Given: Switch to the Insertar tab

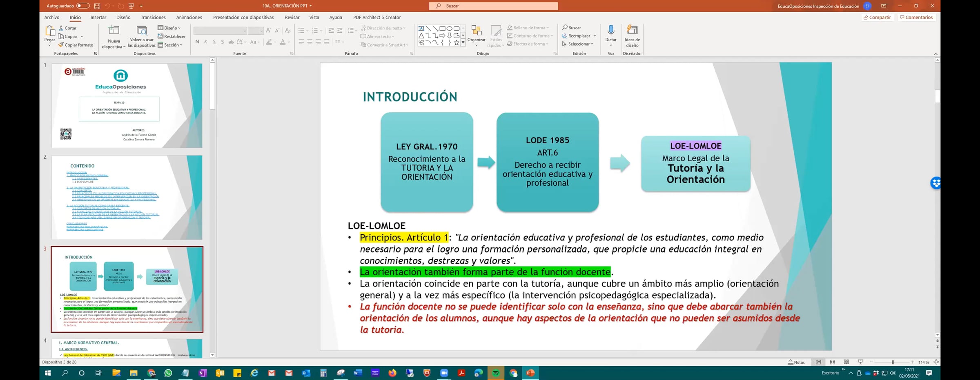Looking at the screenshot, I should click(x=98, y=18).
